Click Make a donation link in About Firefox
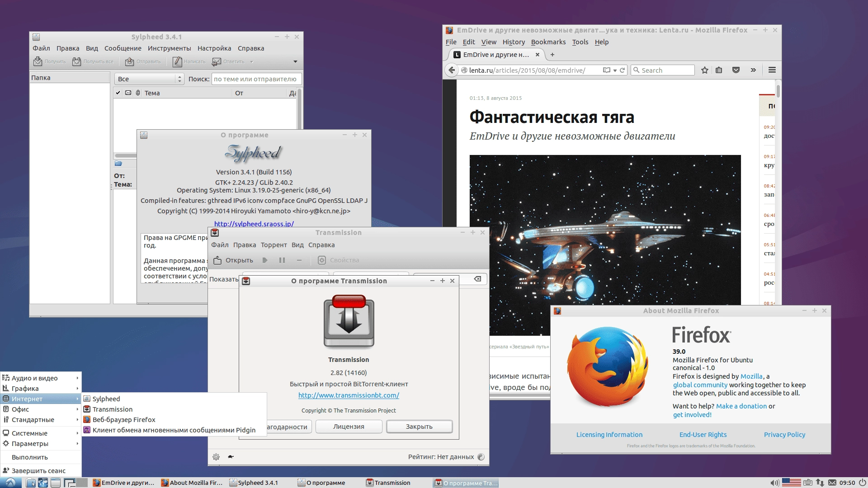The image size is (868, 488). click(741, 406)
